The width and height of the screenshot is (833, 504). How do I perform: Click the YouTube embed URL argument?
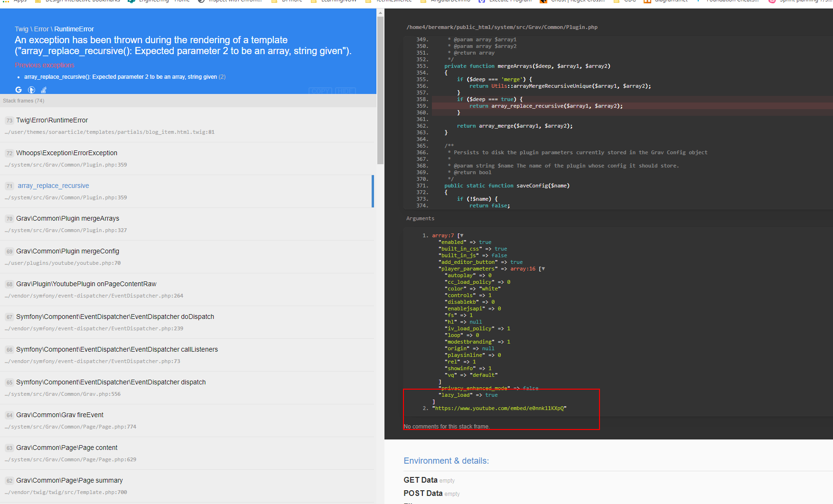tap(499, 408)
